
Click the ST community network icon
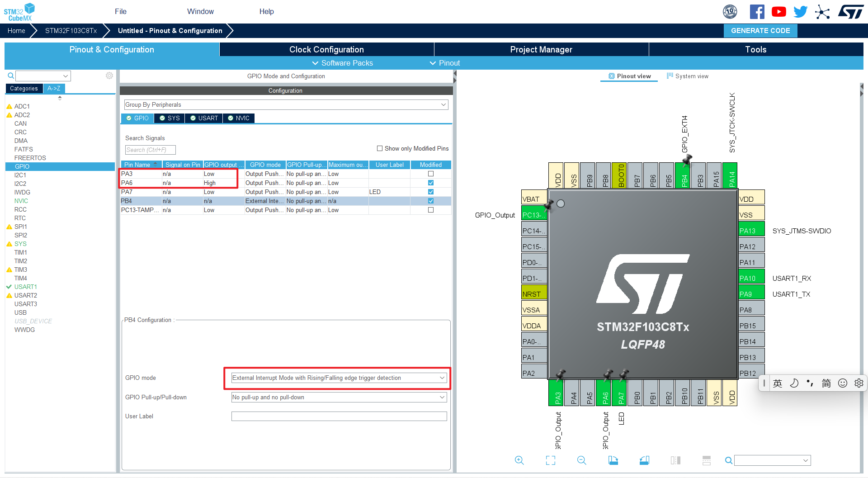[x=822, y=12]
